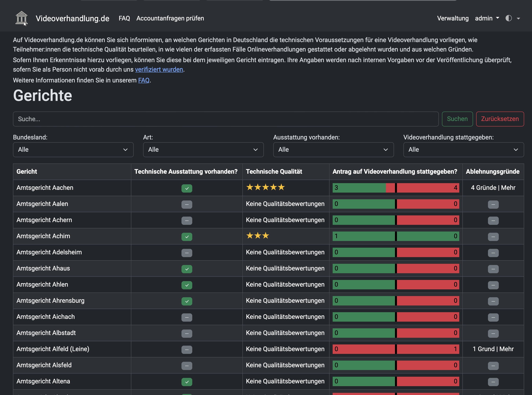Click the Zurücksetzen button
The width and height of the screenshot is (532, 395).
[x=500, y=119]
